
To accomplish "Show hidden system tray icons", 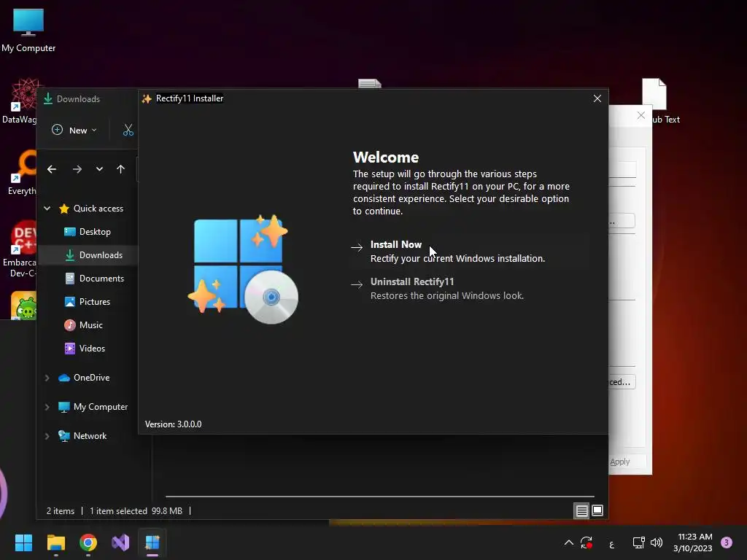I will pos(568,542).
